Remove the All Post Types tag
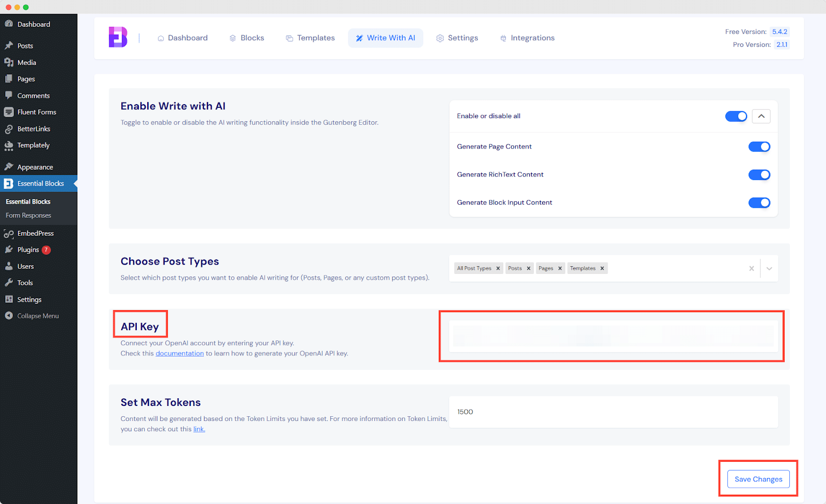This screenshot has height=504, width=826. [498, 268]
